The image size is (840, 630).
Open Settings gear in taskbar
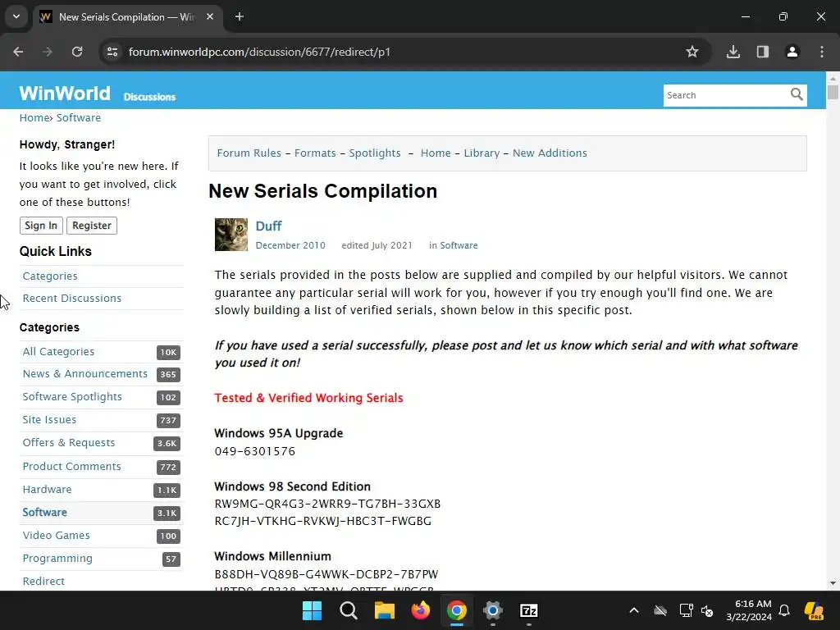(x=493, y=610)
